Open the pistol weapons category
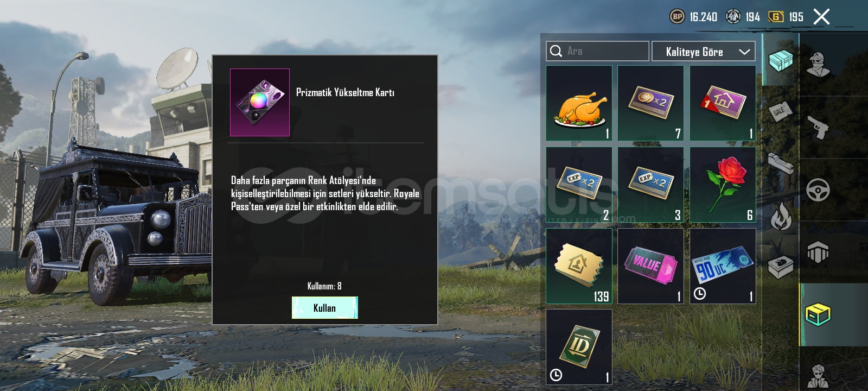Screen dimensions: 868x391 pos(818,127)
